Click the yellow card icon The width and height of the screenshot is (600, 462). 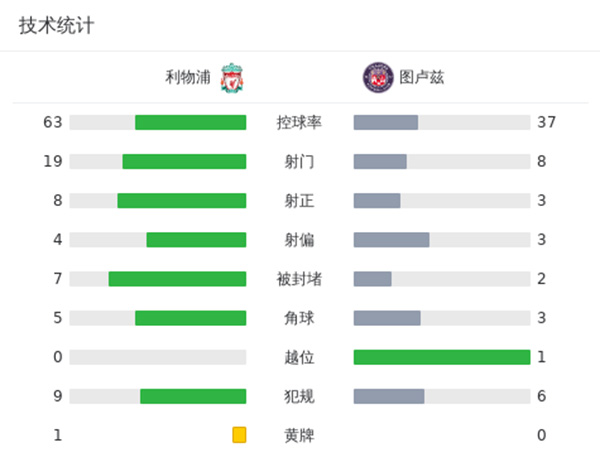[239, 435]
